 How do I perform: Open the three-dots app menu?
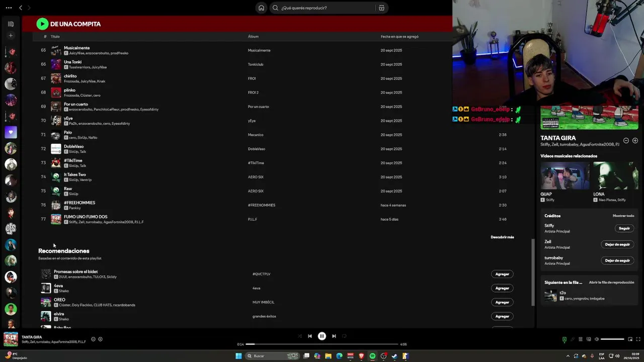tap(9, 8)
